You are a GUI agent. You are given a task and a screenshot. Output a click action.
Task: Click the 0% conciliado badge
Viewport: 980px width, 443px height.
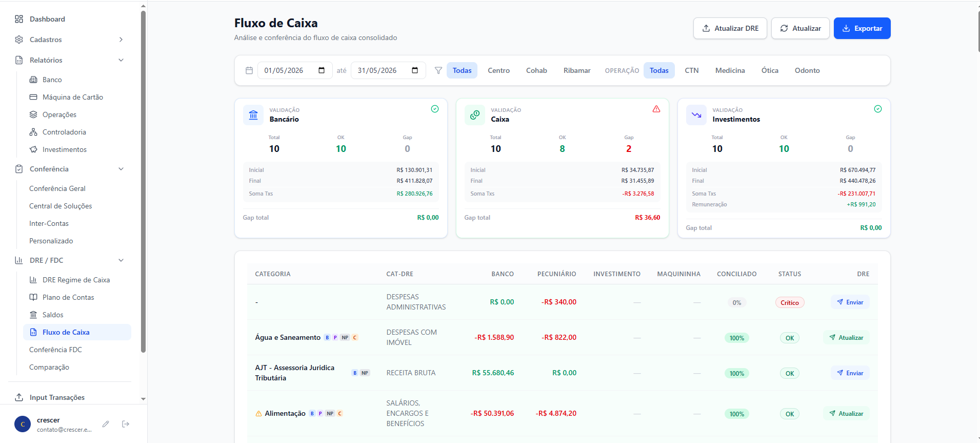pos(737,302)
